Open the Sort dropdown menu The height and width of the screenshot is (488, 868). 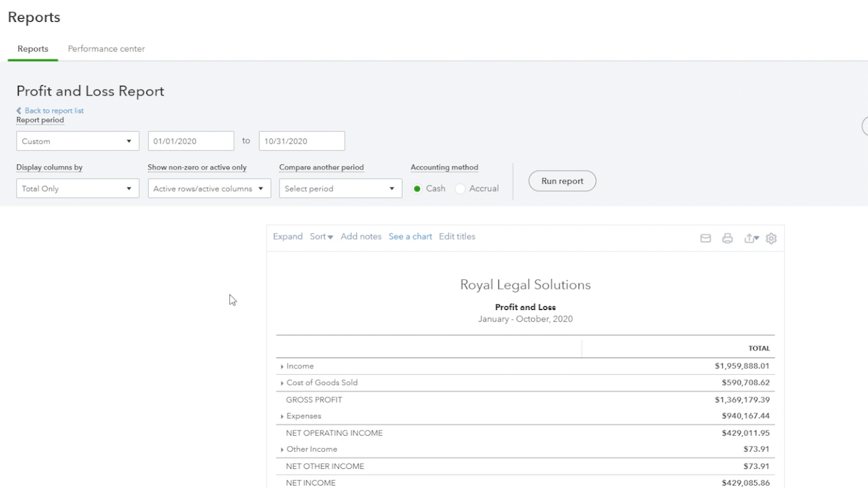321,236
